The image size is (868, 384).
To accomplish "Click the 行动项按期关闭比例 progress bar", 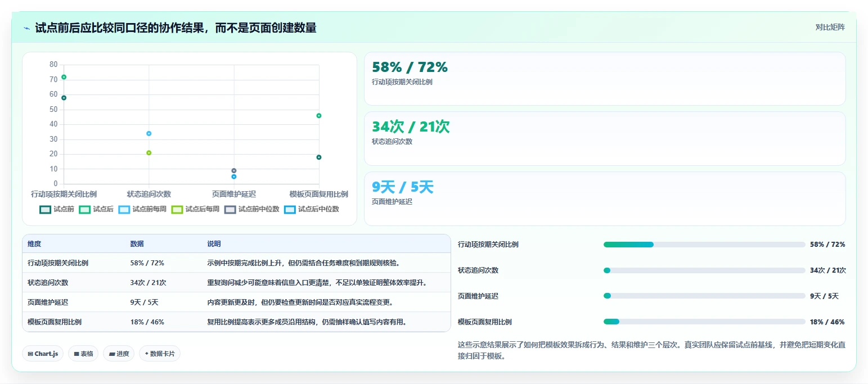I will [x=704, y=245].
